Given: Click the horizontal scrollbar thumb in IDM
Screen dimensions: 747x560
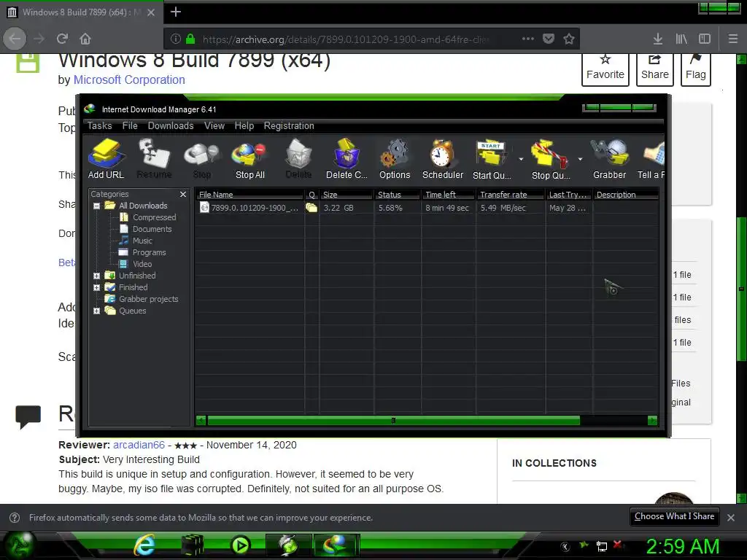Looking at the screenshot, I should [393, 421].
